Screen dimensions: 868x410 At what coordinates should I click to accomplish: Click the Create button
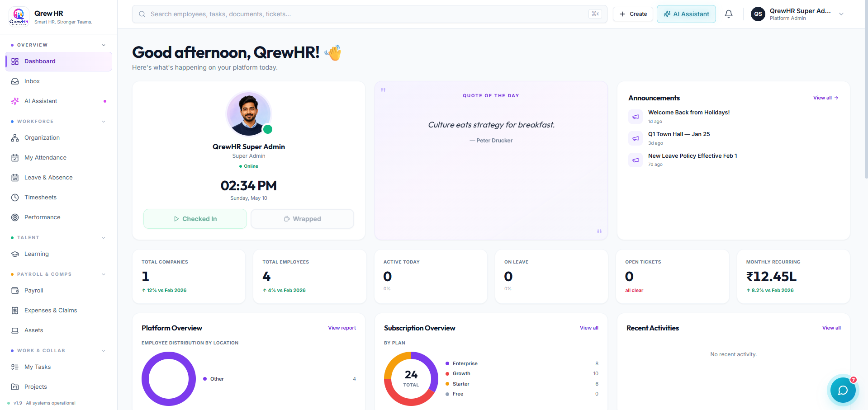point(633,14)
